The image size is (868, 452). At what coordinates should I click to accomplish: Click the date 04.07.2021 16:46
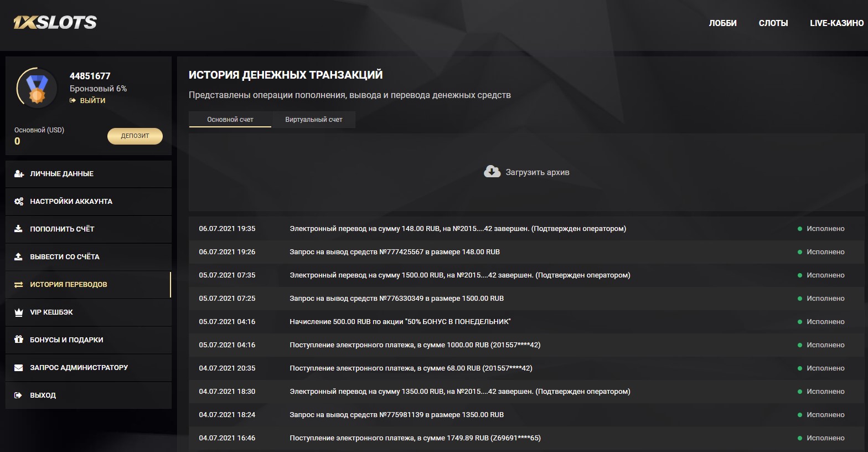pyautogui.click(x=227, y=438)
